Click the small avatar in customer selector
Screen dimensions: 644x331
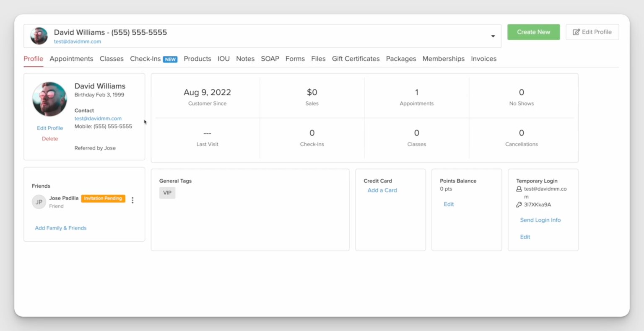click(x=39, y=36)
